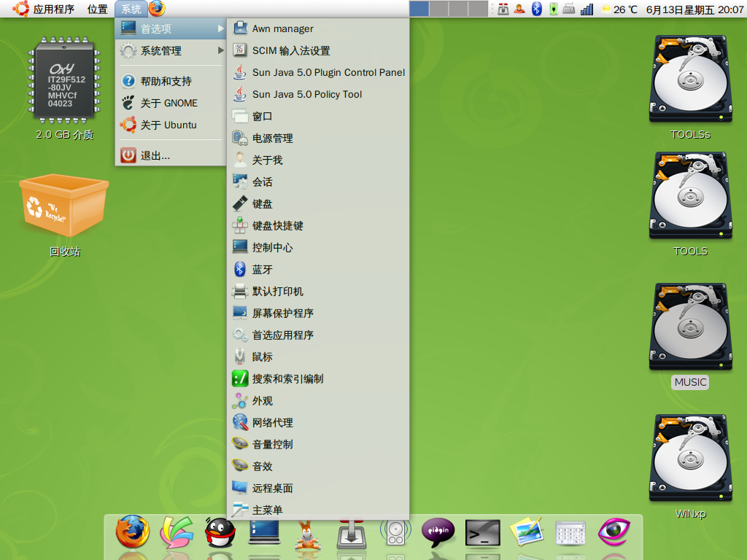Screen dimensions: 747x560
Task: Open the colorful feather dock icon
Action: [x=177, y=532]
